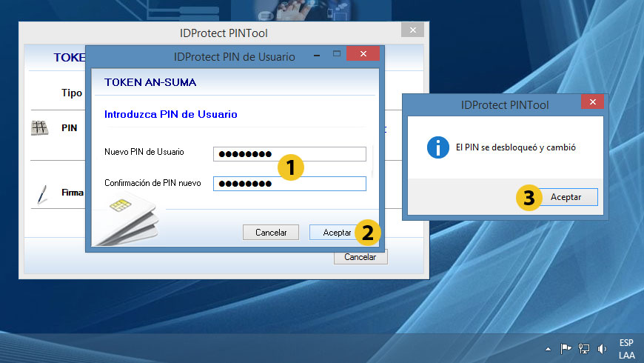
Task: Click the 'El PIN se desbloqueó y cambió' message
Action: point(516,147)
